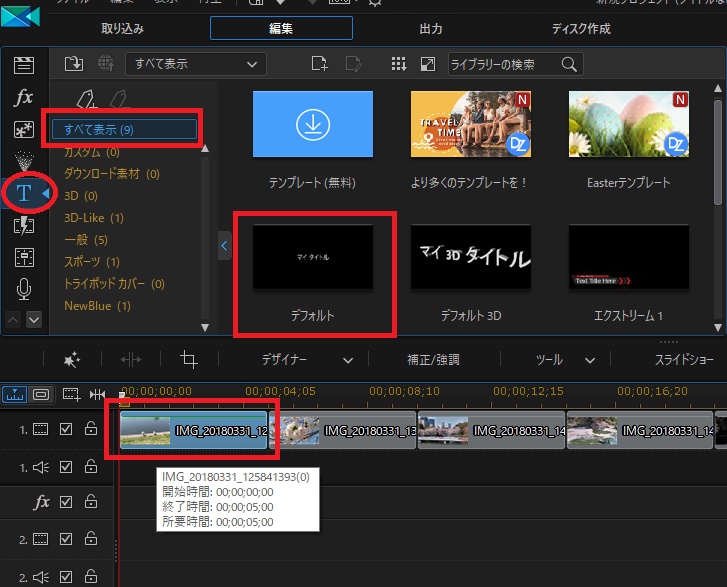Image resolution: width=727 pixels, height=587 pixels.
Task: Open the Voice-Over microphone room
Action: [x=24, y=290]
